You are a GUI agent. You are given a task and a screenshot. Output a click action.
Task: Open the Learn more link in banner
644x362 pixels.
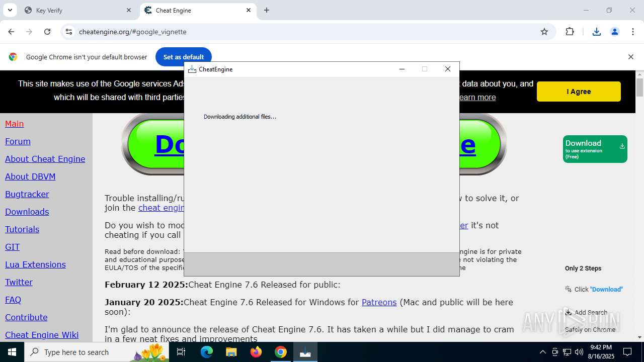tap(477, 97)
